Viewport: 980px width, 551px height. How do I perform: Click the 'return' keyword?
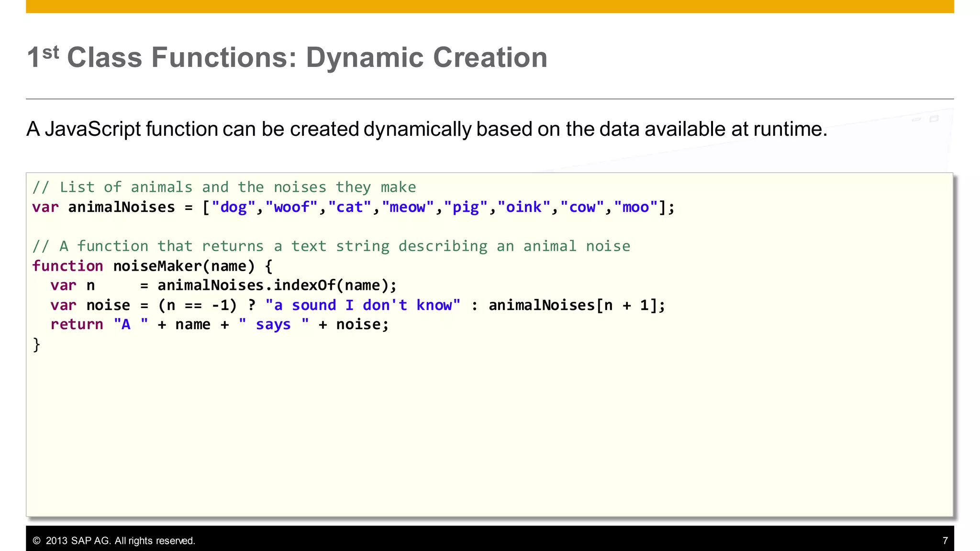tap(77, 325)
